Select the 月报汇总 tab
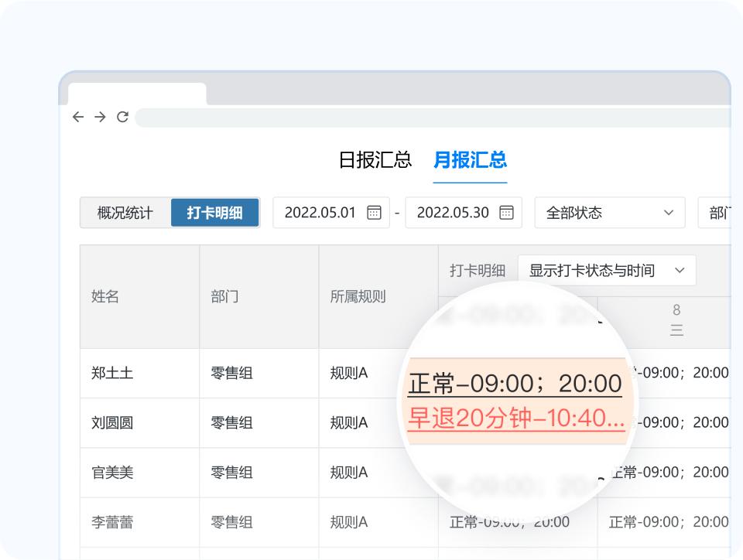Image resolution: width=743 pixels, height=560 pixels. coord(471,161)
